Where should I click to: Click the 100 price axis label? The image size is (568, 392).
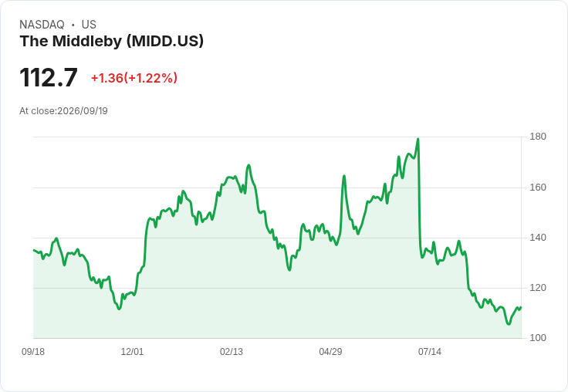point(538,338)
